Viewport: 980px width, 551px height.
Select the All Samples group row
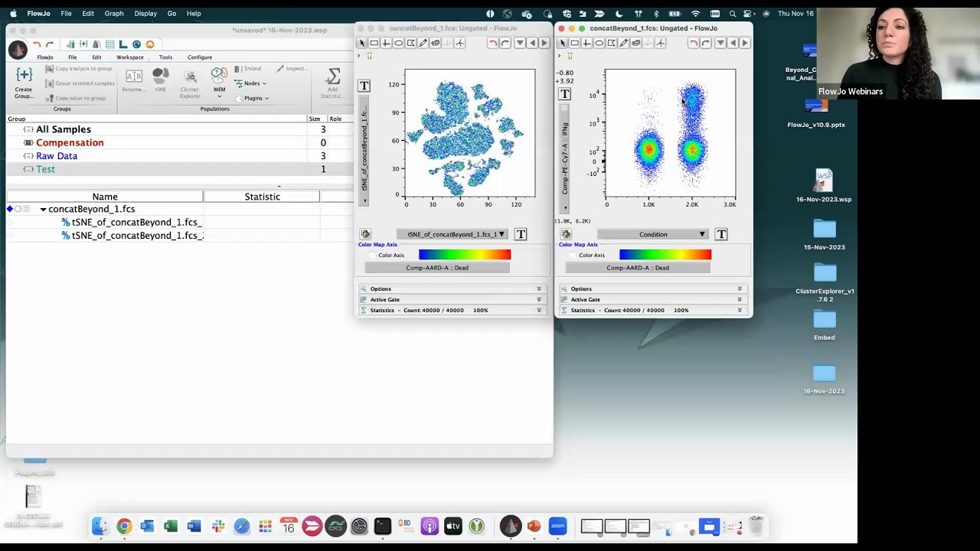tap(179, 129)
